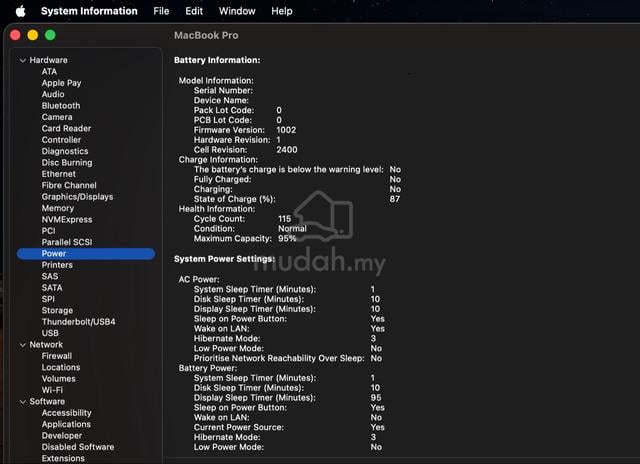Select Card Reader in the sidebar
640x464 pixels.
pyautogui.click(x=66, y=129)
